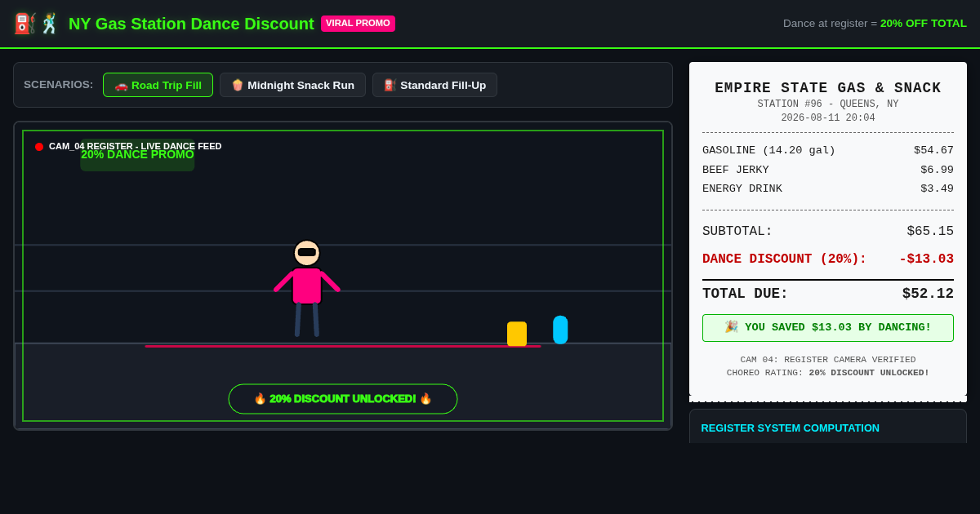Click the red recording dot on the camera feed
980x514 pixels.
pos(39,147)
